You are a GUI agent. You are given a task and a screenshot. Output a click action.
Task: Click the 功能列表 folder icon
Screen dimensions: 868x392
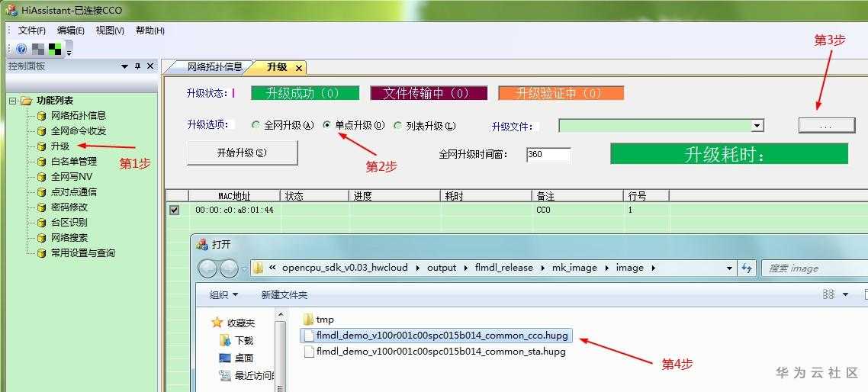pyautogui.click(x=26, y=101)
